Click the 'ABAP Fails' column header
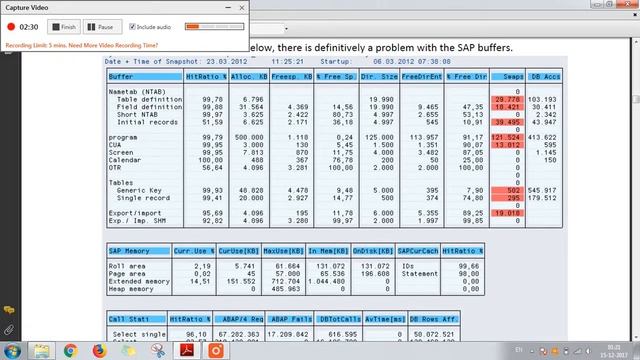Screen dimensions: 640x360 [x=290, y=319]
